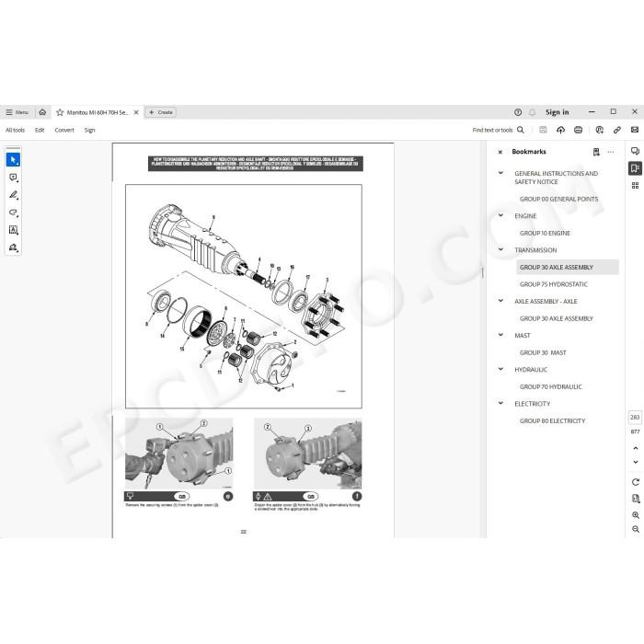Click the Create button
Image resolution: width=644 pixels, height=644 pixels.
tap(161, 112)
